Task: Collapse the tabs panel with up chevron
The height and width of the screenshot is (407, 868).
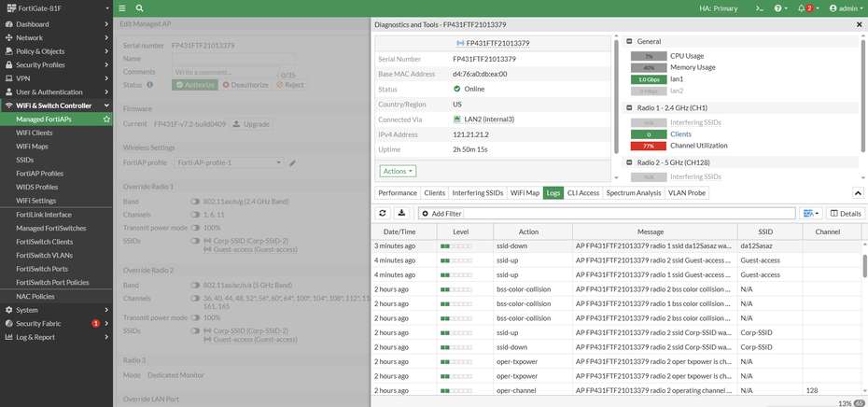Action: [x=858, y=192]
